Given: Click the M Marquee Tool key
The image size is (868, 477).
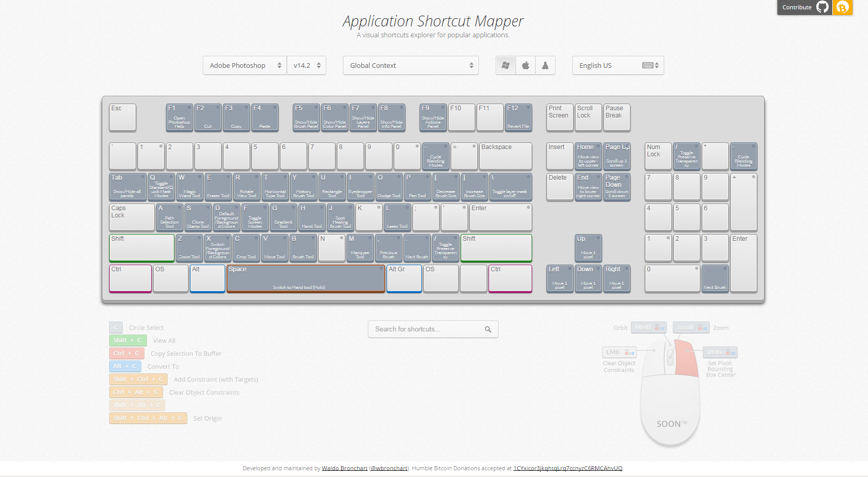Looking at the screenshot, I should pyautogui.click(x=360, y=248).
